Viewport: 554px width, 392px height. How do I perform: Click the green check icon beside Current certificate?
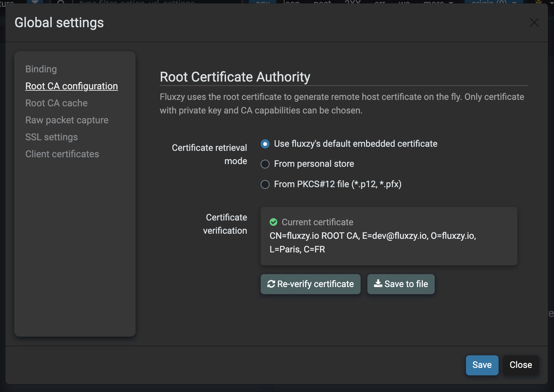pyautogui.click(x=273, y=222)
